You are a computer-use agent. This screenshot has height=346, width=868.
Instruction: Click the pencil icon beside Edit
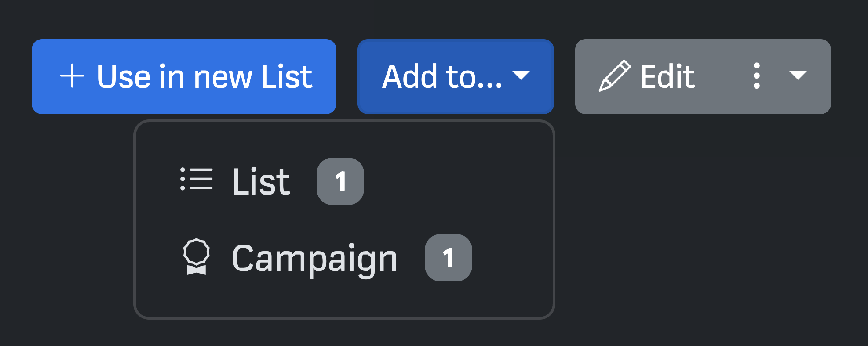click(614, 76)
